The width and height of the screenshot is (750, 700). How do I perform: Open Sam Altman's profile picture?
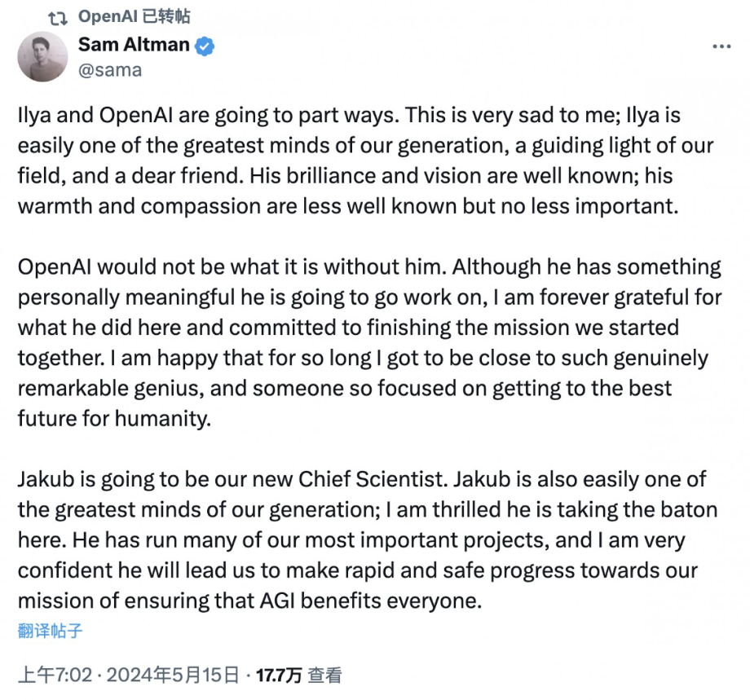click(42, 57)
